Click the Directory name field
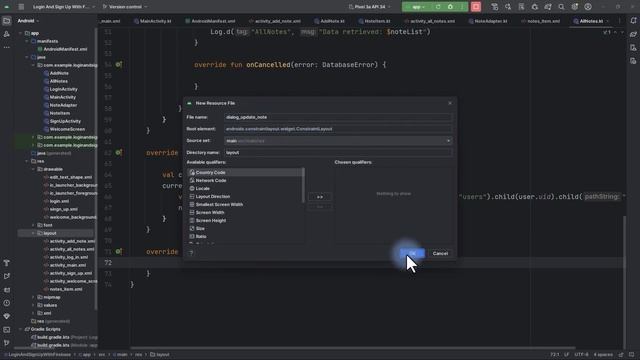Viewport: 640px width, 360px height. pos(338,153)
